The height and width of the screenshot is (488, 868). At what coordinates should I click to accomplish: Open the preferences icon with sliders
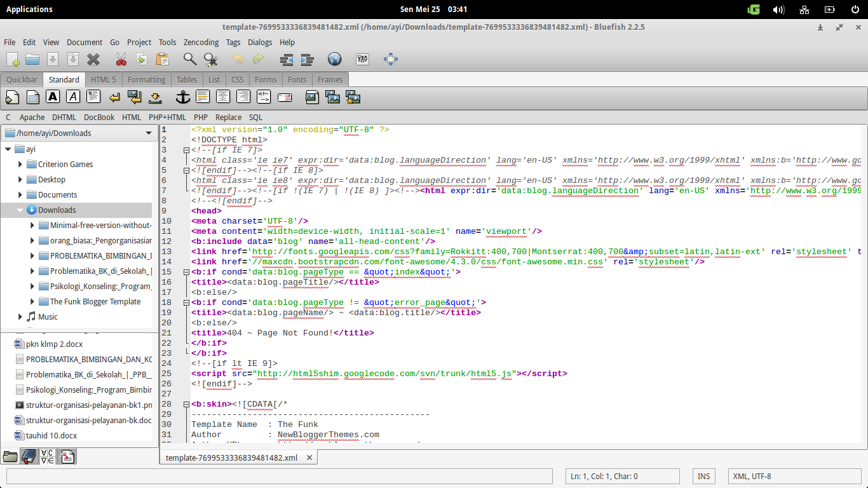click(363, 59)
